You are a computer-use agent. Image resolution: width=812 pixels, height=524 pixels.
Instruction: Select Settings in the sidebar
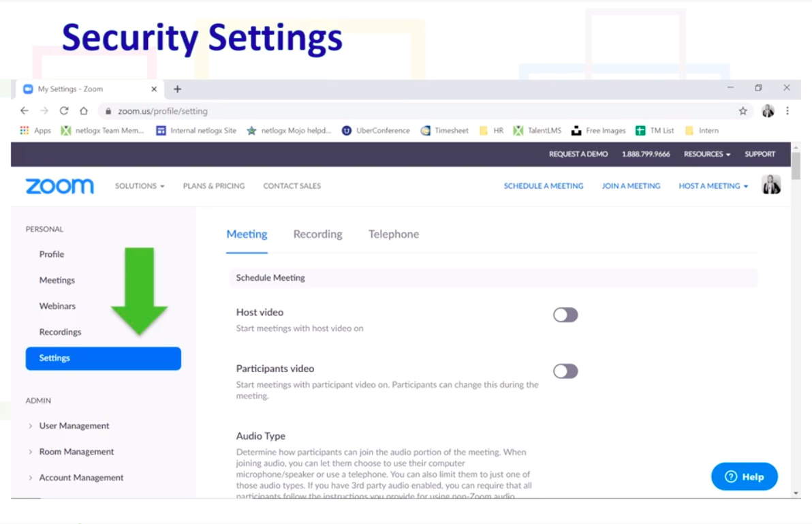click(x=103, y=358)
